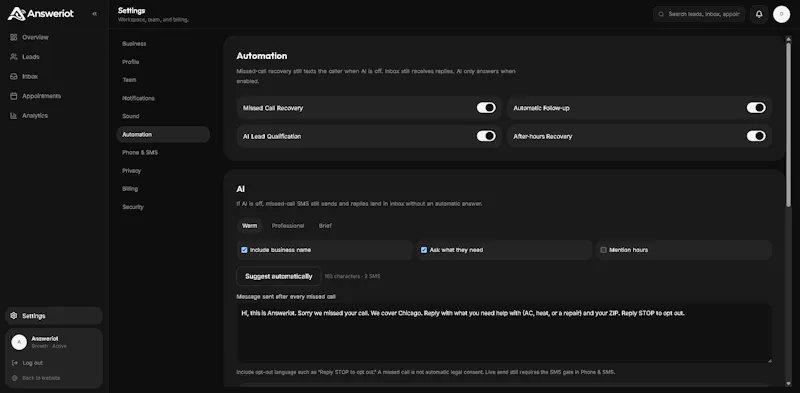
Task: Click the AI section heading
Action: pos(241,189)
